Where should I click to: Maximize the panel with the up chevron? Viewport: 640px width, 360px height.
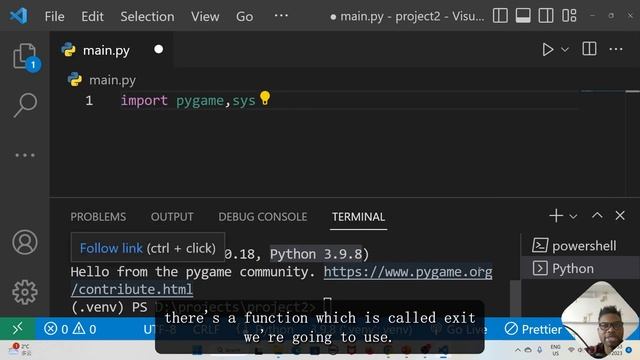[597, 216]
